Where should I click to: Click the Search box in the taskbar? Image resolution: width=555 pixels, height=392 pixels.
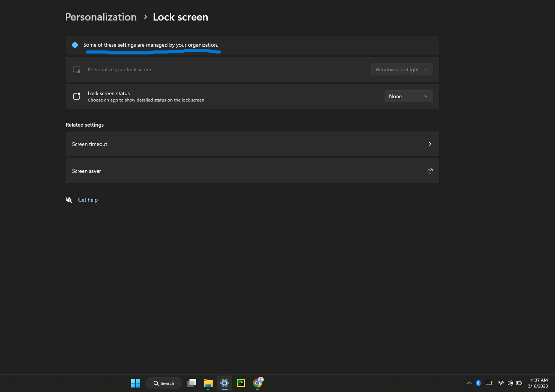(x=163, y=383)
